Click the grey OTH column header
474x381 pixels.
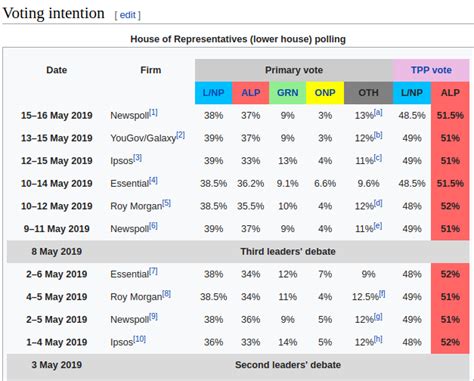368,93
